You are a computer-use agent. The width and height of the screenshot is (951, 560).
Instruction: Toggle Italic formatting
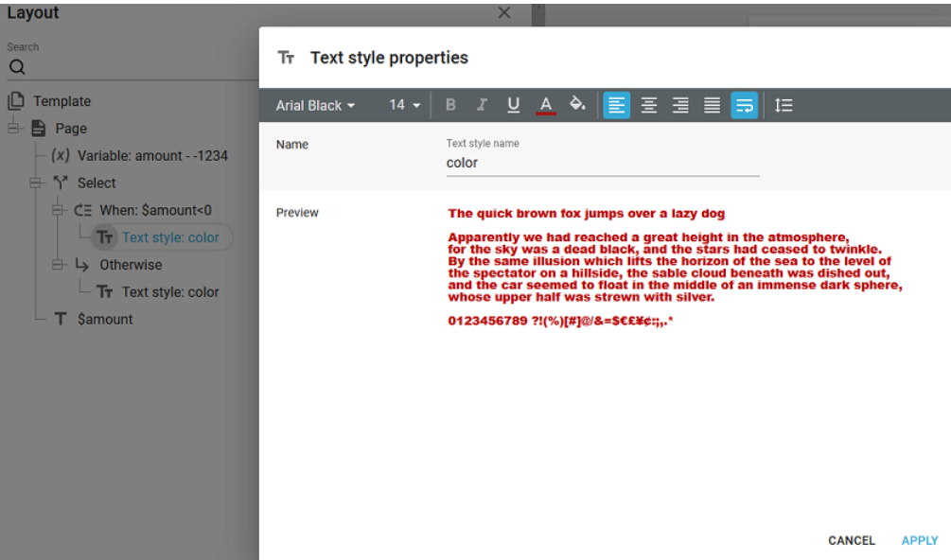(483, 105)
